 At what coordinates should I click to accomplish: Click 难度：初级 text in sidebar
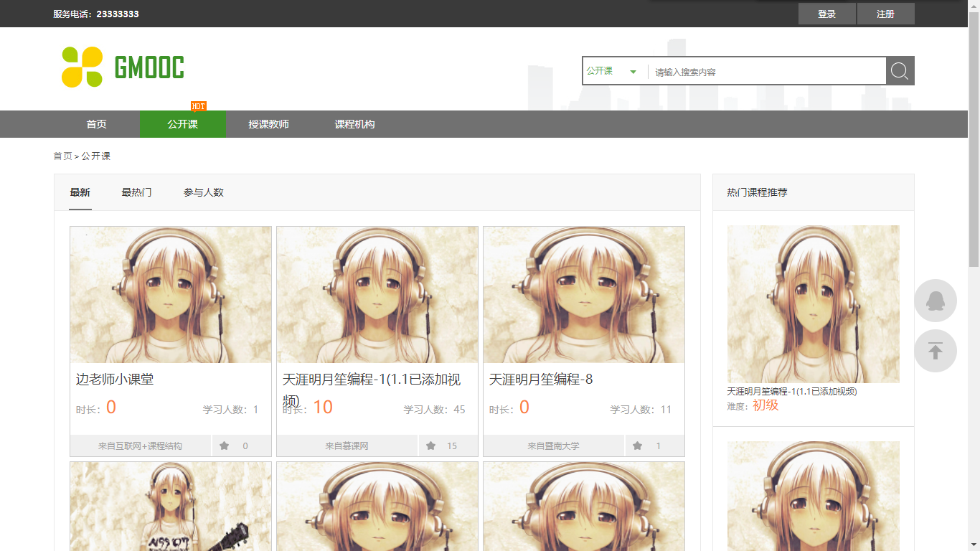coord(753,405)
